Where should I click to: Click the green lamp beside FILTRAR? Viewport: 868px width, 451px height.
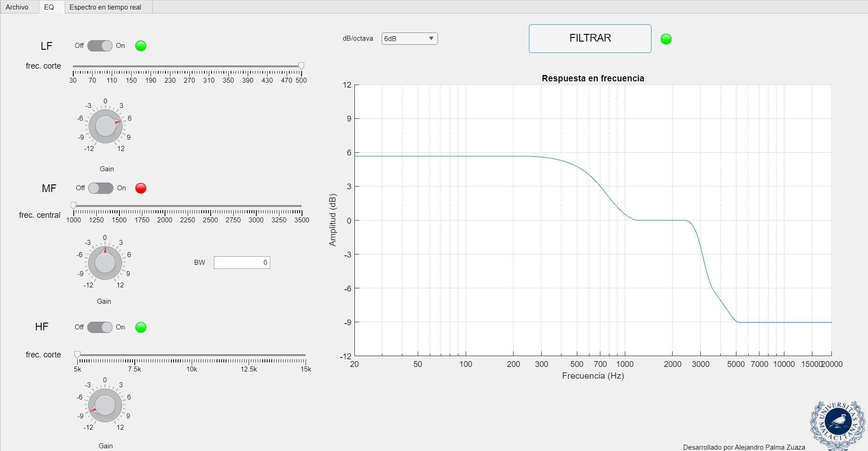[665, 38]
